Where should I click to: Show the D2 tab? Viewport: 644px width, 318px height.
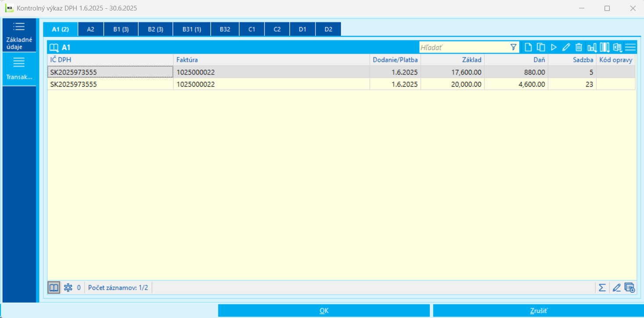click(x=329, y=29)
